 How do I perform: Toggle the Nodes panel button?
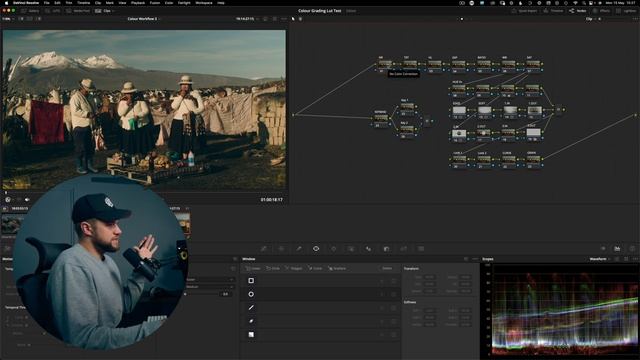coord(578,11)
